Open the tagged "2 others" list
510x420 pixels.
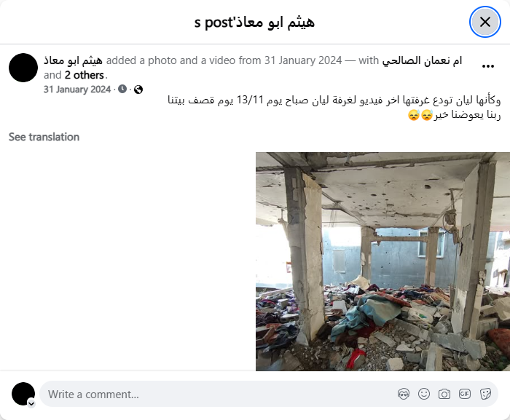tap(85, 75)
